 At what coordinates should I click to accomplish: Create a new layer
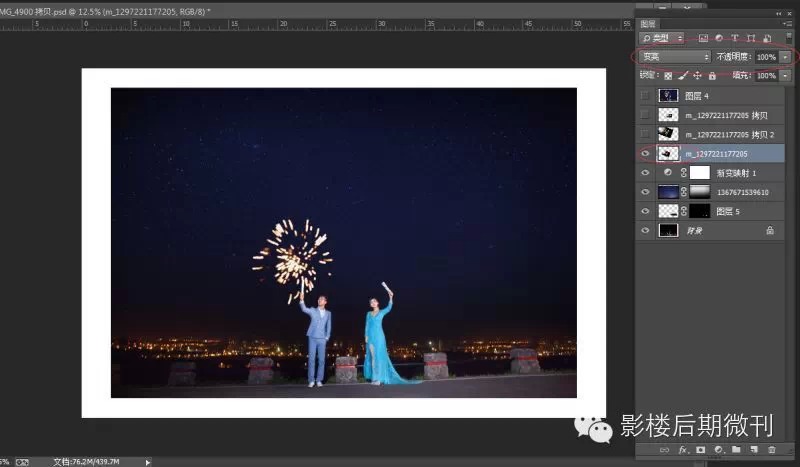[754, 450]
